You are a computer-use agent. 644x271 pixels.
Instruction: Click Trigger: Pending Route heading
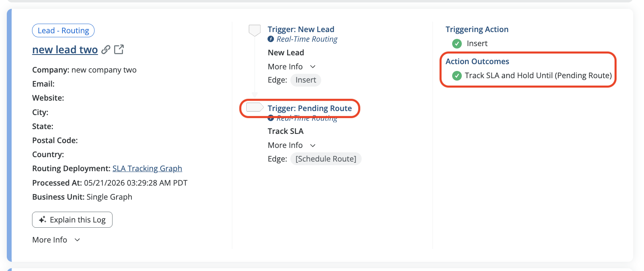click(310, 108)
